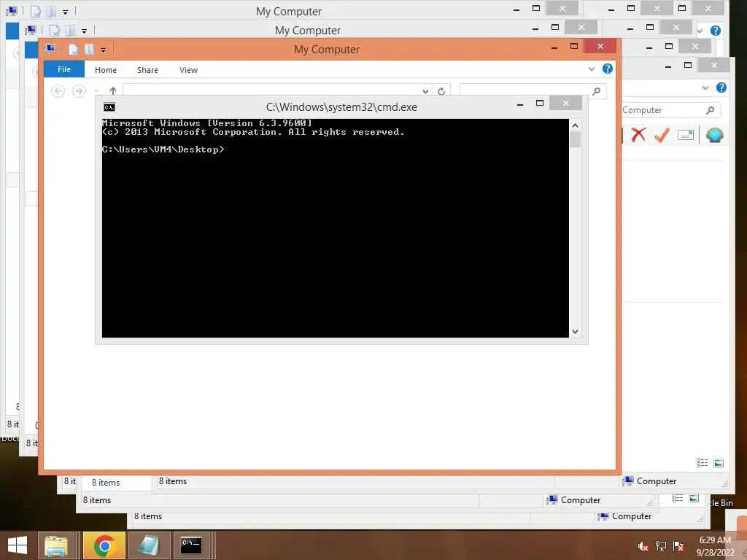Click Help icon in second background window ribbon
Viewport: 747px width, 560px height.
[715, 31]
